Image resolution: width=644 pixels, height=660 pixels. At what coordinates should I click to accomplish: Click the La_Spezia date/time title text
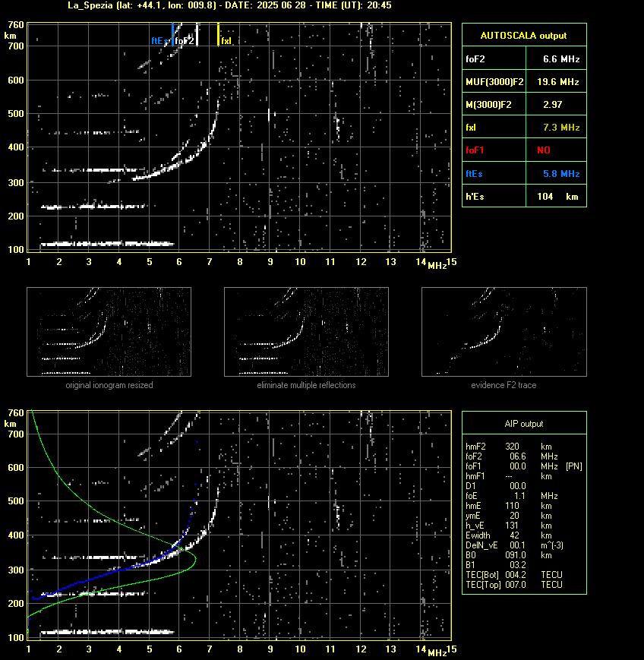coord(229,5)
